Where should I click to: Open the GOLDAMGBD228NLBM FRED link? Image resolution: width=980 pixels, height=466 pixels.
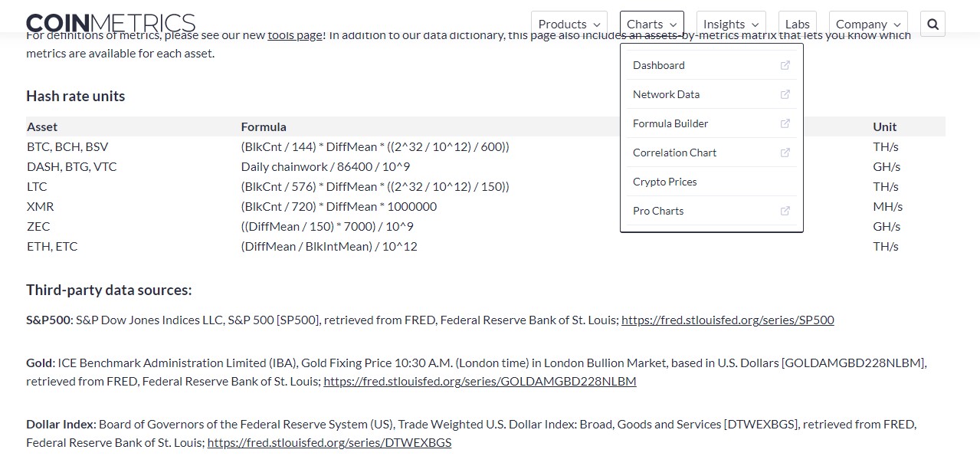[x=480, y=381]
